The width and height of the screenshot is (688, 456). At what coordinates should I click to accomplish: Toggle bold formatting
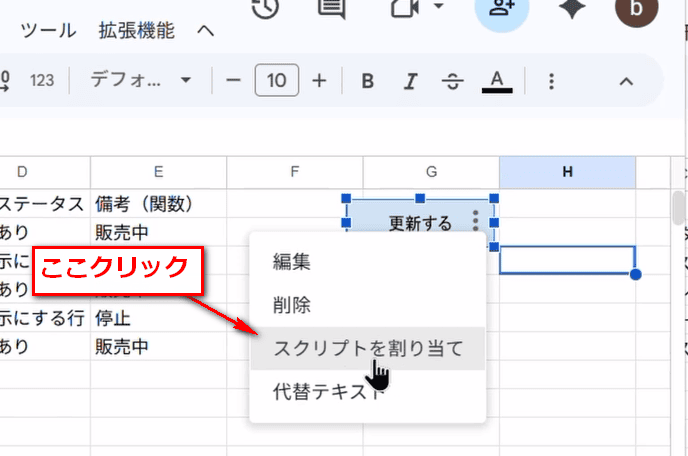pos(367,81)
